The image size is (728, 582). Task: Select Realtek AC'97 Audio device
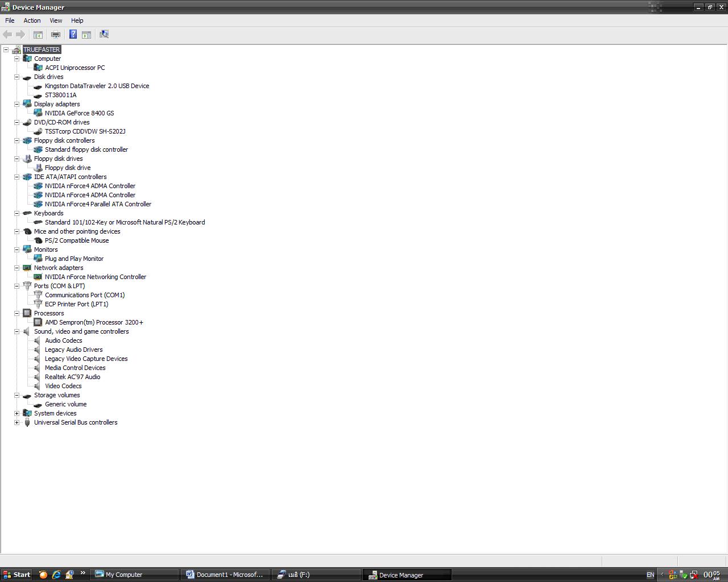click(x=72, y=377)
